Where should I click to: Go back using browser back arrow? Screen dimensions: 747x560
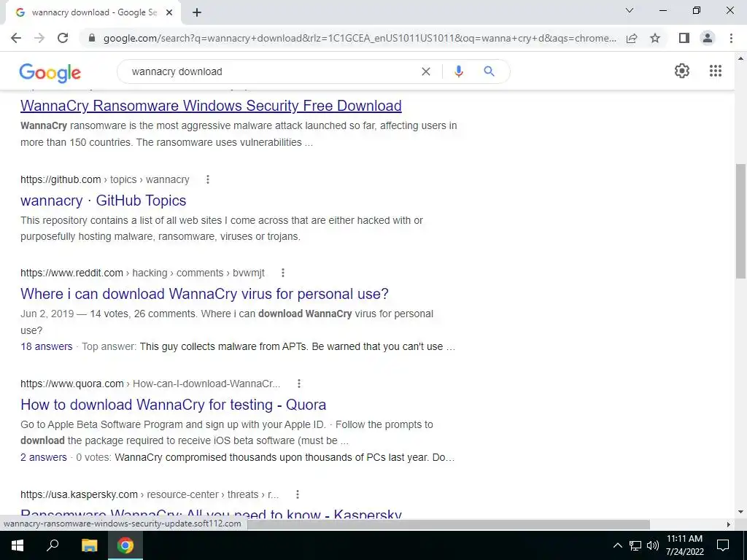point(16,38)
